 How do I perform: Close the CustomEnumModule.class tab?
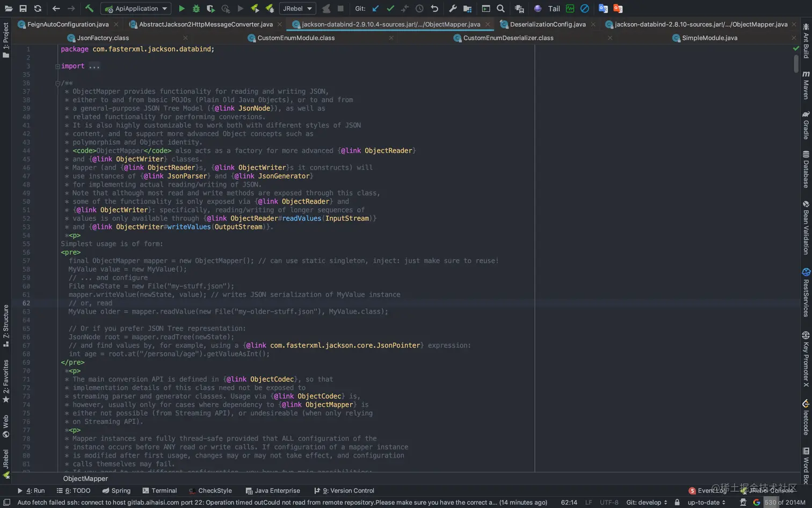tap(391, 38)
